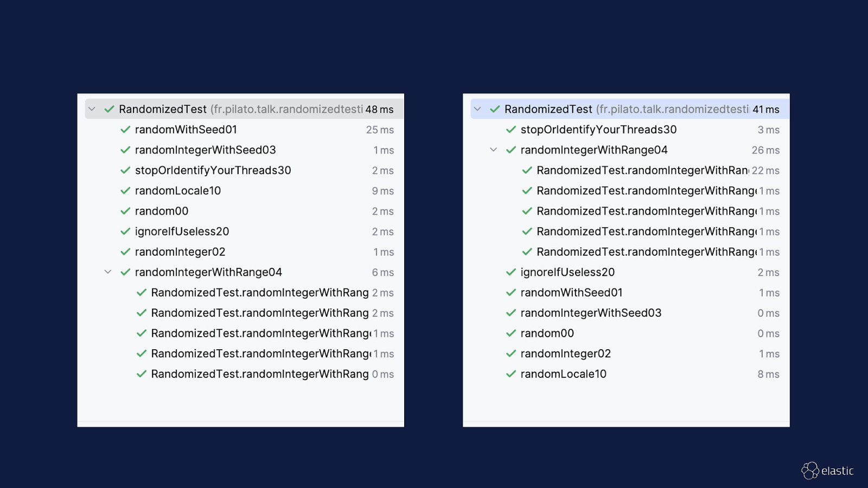The image size is (868, 488).
Task: Select randomIntegerWithSeed03 in left test tree
Action: click(205, 150)
